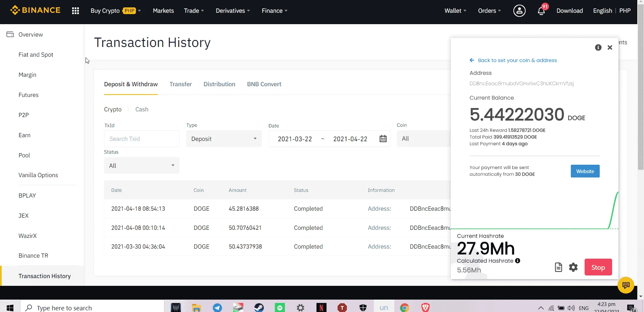This screenshot has width=644, height=312.
Task: Open the miner log document icon
Action: (558, 267)
